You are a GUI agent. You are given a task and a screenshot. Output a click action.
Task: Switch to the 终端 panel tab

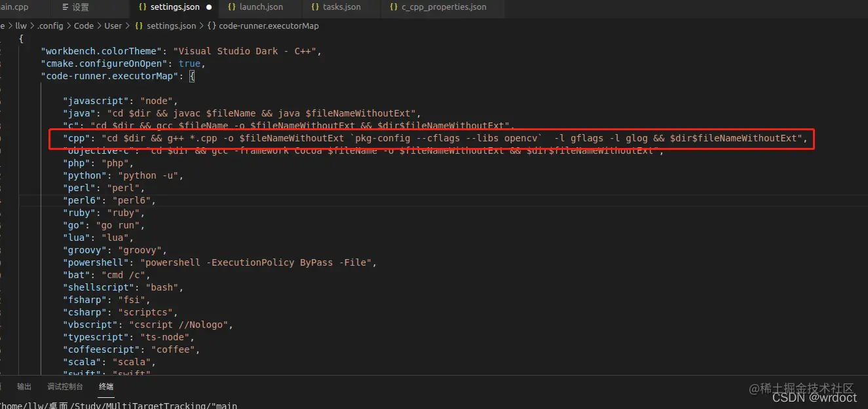click(106, 387)
